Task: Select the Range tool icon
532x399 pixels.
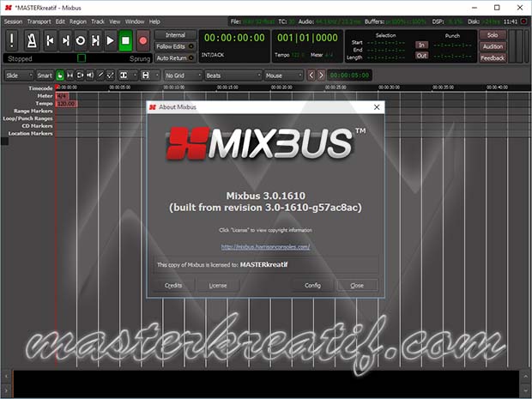Action: (x=70, y=76)
